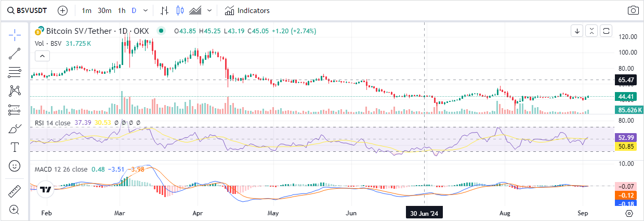Select the crosshair cursor tool

tap(15, 34)
